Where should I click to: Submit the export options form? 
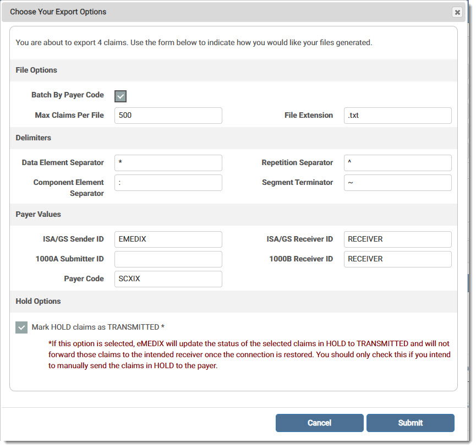coord(411,423)
